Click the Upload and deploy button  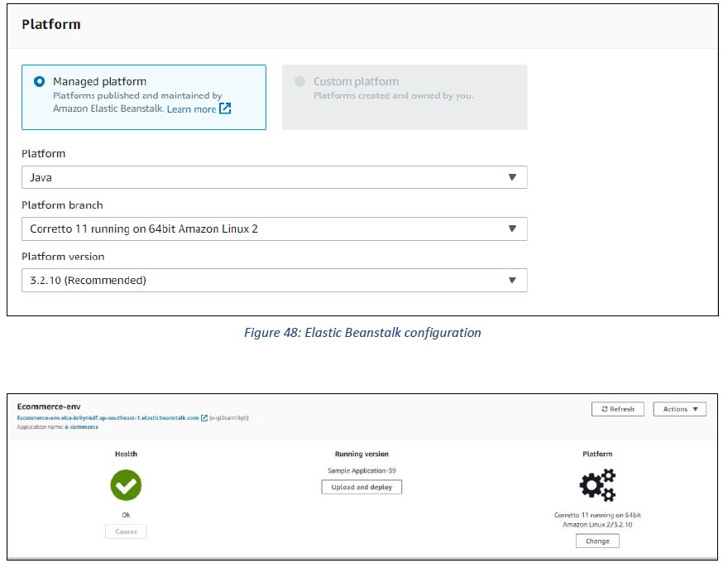coord(362,487)
